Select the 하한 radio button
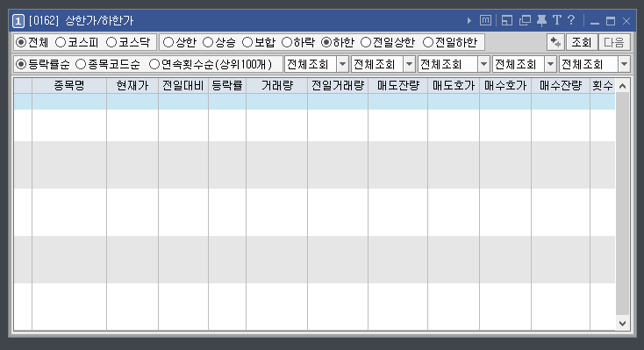 [x=326, y=42]
